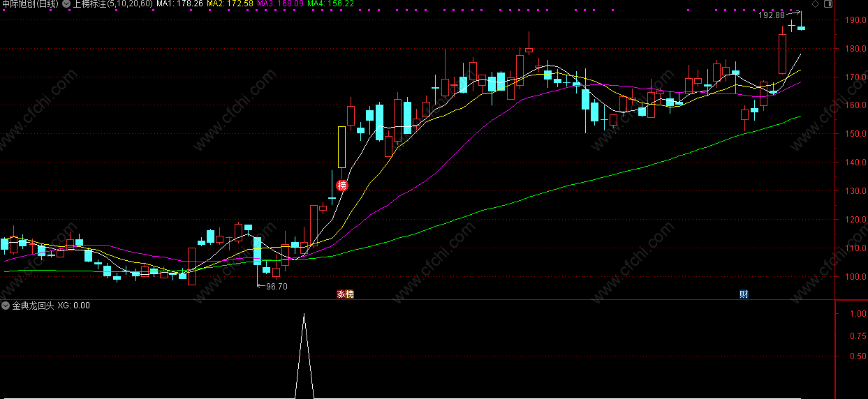This screenshot has height=399, width=868.
Task: Toggle the side panel icon at top right
Action: 828,3
